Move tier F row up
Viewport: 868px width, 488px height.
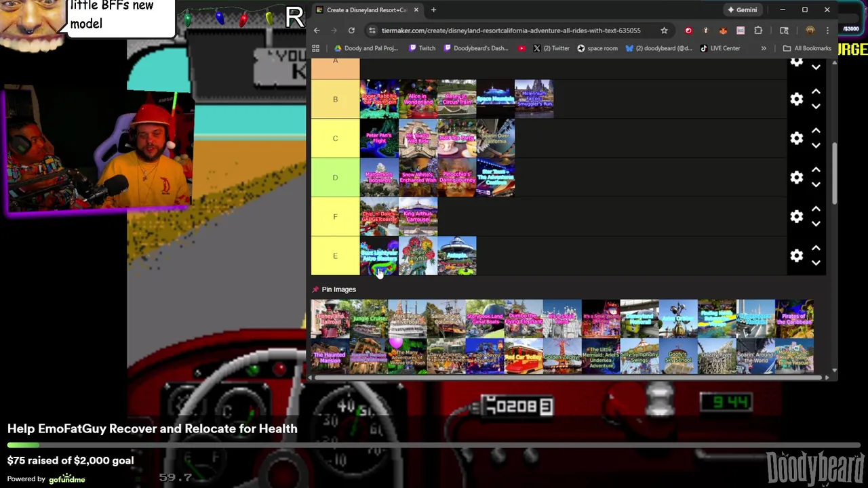816,209
